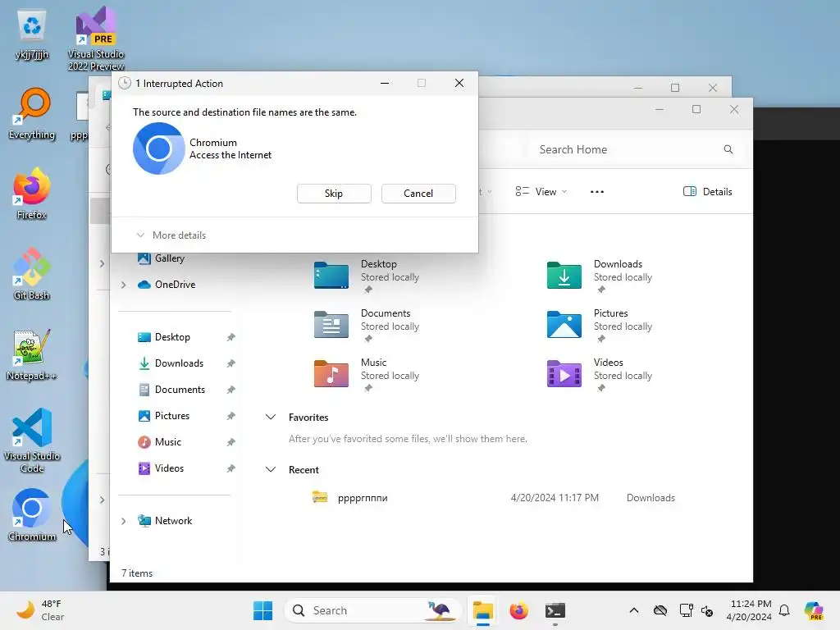Select Visual Studio 2022 Preview desktop shortcut
Image resolution: width=840 pixels, height=630 pixels.
pos(96,39)
